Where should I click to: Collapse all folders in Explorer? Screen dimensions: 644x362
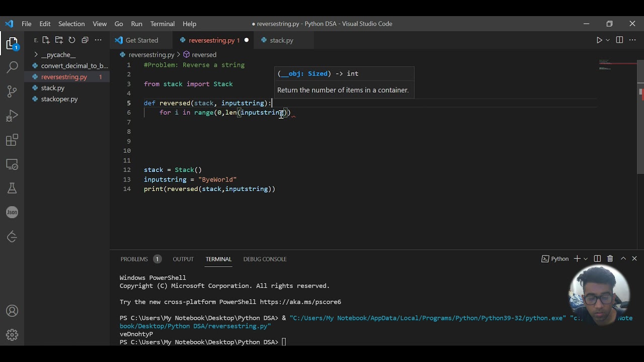[x=85, y=40]
